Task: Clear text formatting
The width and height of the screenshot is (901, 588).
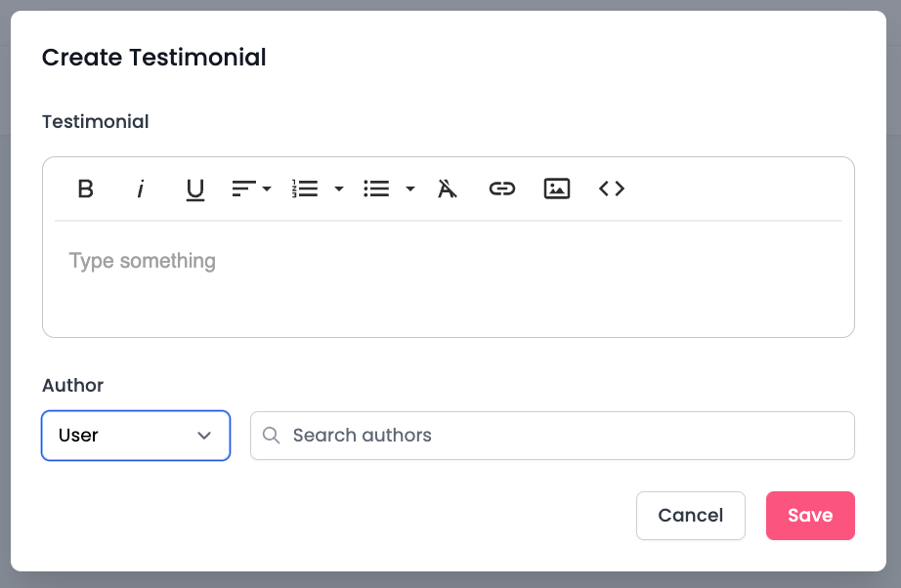Action: pyautogui.click(x=448, y=189)
